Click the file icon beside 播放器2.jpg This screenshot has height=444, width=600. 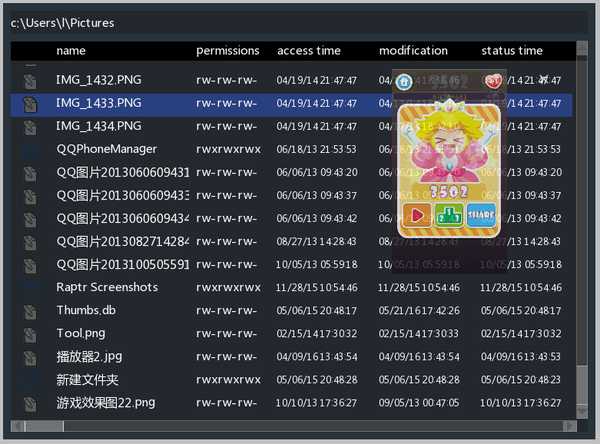coord(30,358)
